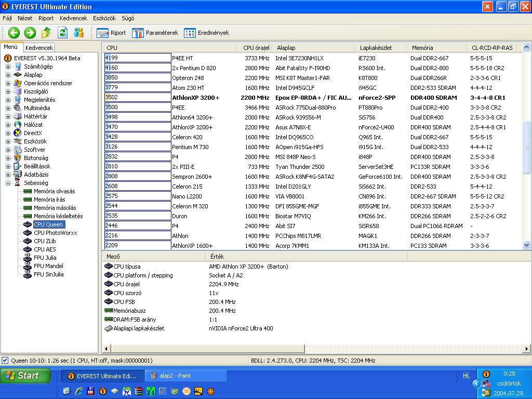Toggle the status bar Queen checkbox

5,361
